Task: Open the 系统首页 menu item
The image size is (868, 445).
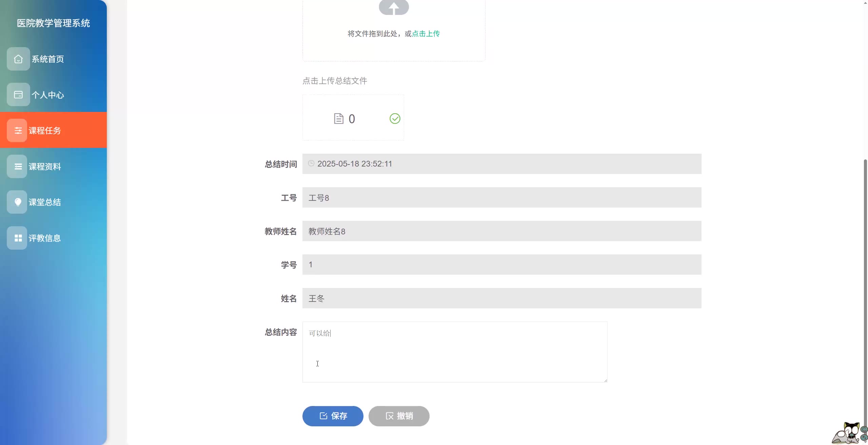Action: [x=48, y=59]
